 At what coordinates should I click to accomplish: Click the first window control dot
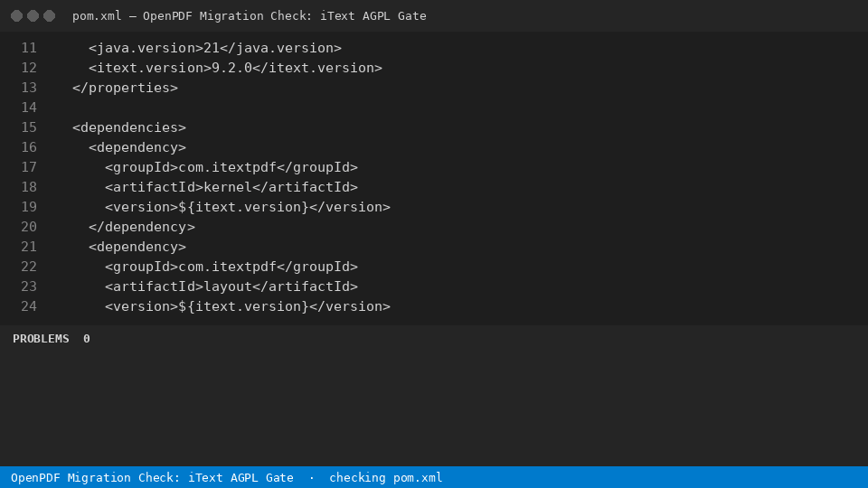[x=16, y=16]
